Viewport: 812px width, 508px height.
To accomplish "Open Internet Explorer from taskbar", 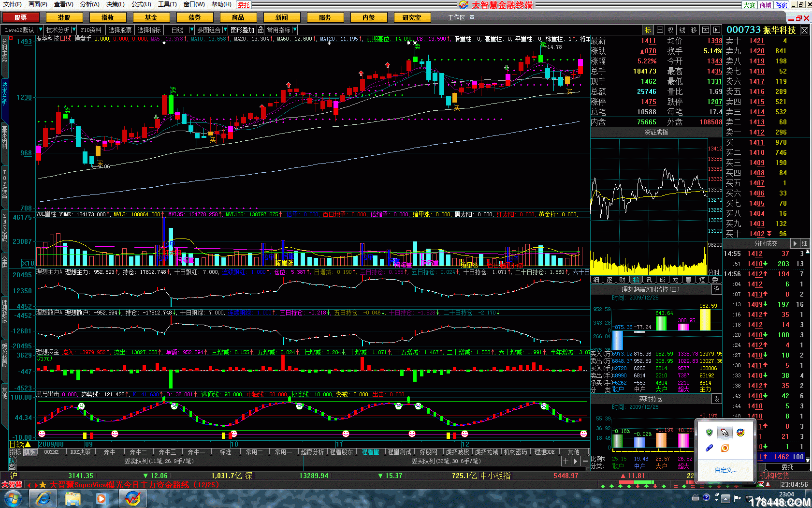I will click(x=43, y=498).
